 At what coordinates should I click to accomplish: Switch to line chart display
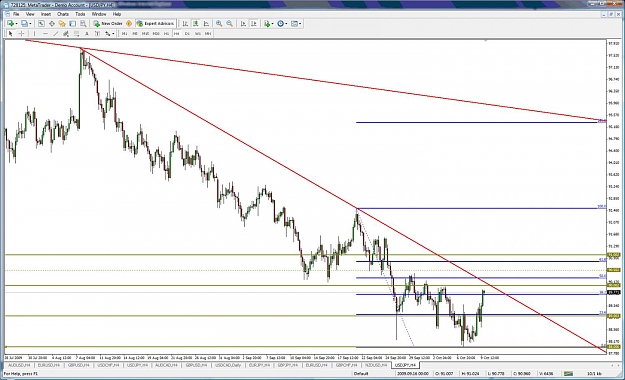[206, 24]
